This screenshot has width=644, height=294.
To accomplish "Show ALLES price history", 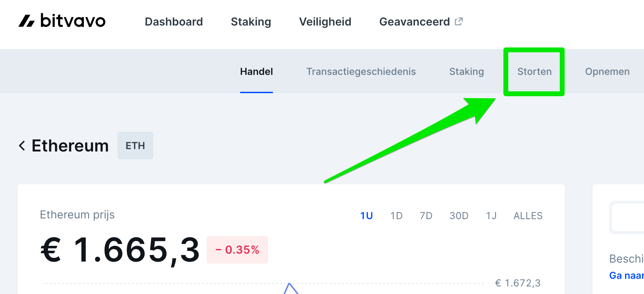I will 528,215.
